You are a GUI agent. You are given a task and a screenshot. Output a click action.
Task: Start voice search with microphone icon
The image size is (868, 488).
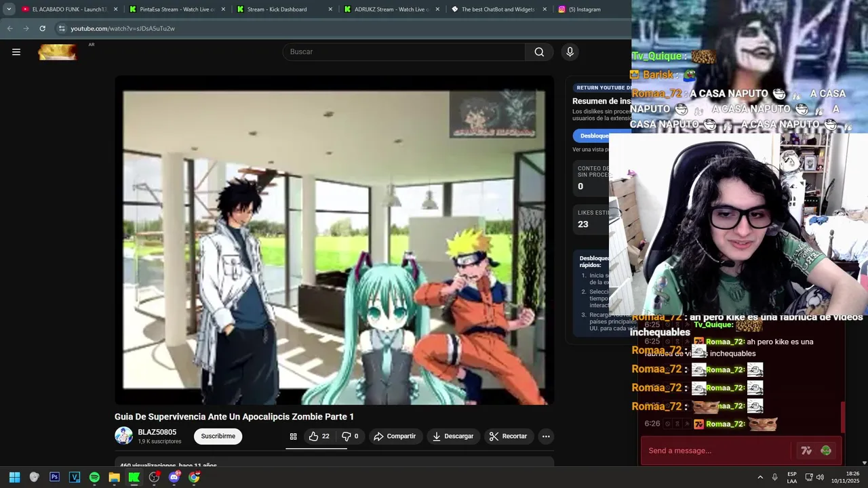[570, 52]
